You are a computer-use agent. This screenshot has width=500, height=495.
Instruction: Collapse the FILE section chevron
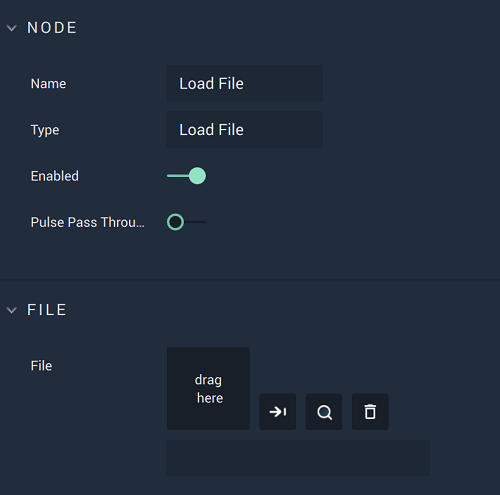pyautogui.click(x=12, y=310)
